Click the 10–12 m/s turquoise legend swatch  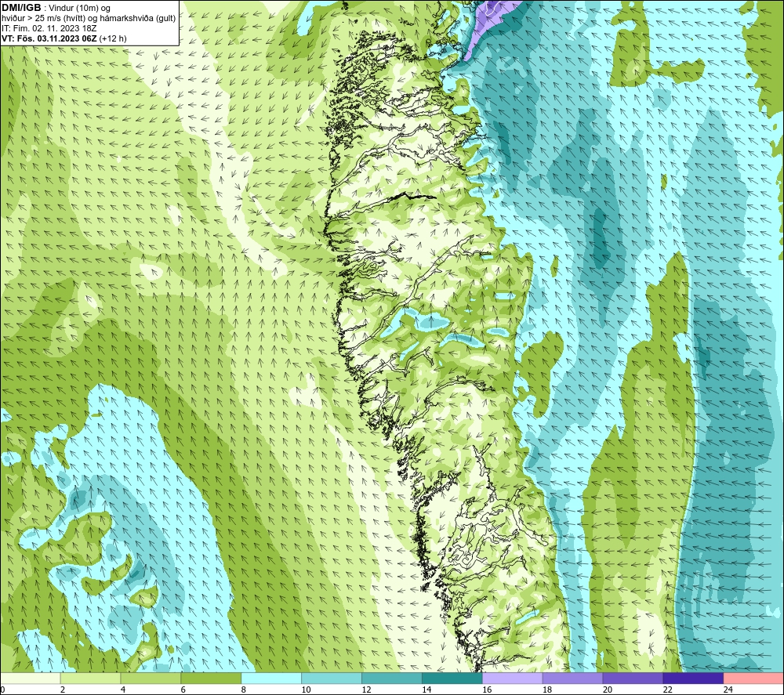[x=332, y=679]
